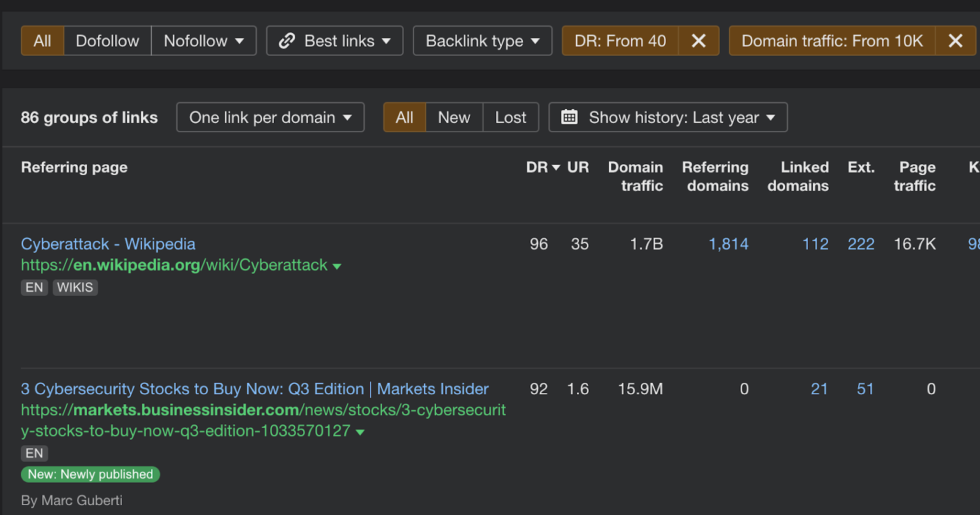
Task: Sort by Linked domains column header
Action: point(798,176)
